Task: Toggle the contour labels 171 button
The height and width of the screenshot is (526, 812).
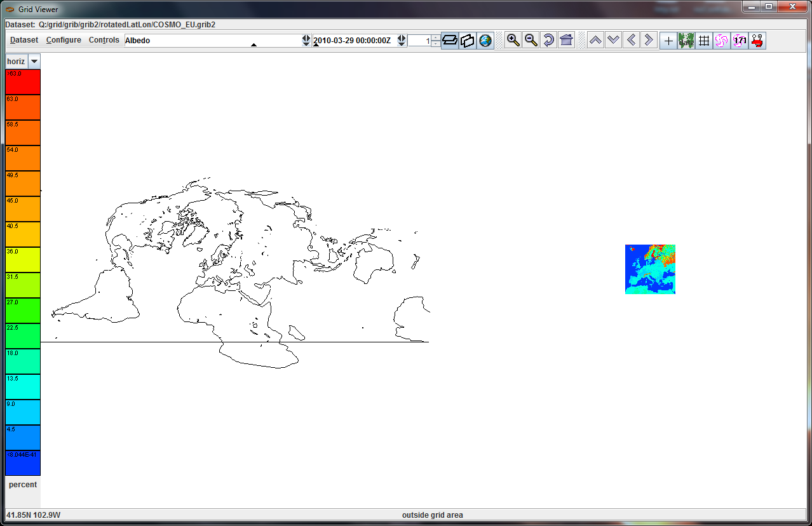Action: point(739,41)
